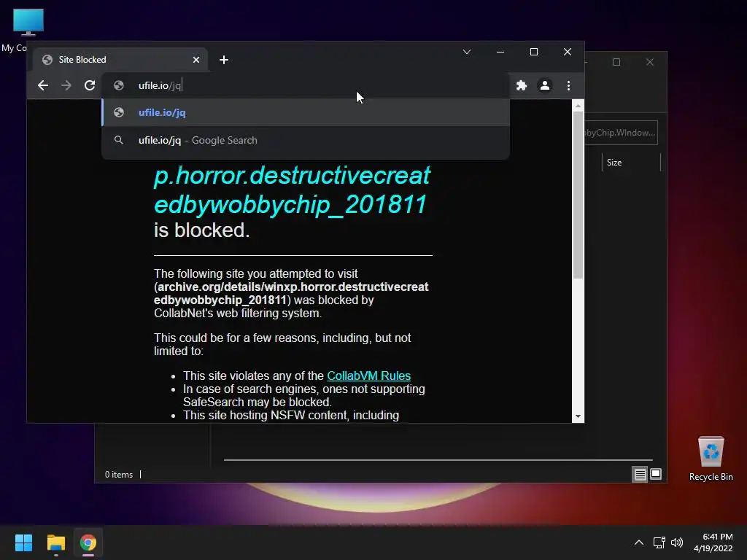This screenshot has width=747, height=560.
Task: Click the '0 items' status text
Action: (x=119, y=475)
